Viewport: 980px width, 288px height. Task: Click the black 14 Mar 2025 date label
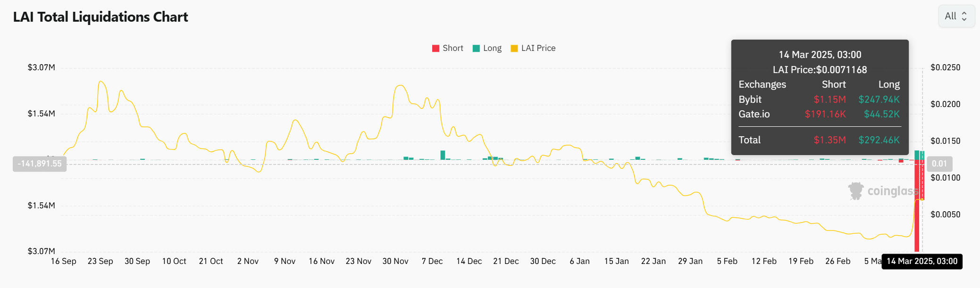point(921,261)
